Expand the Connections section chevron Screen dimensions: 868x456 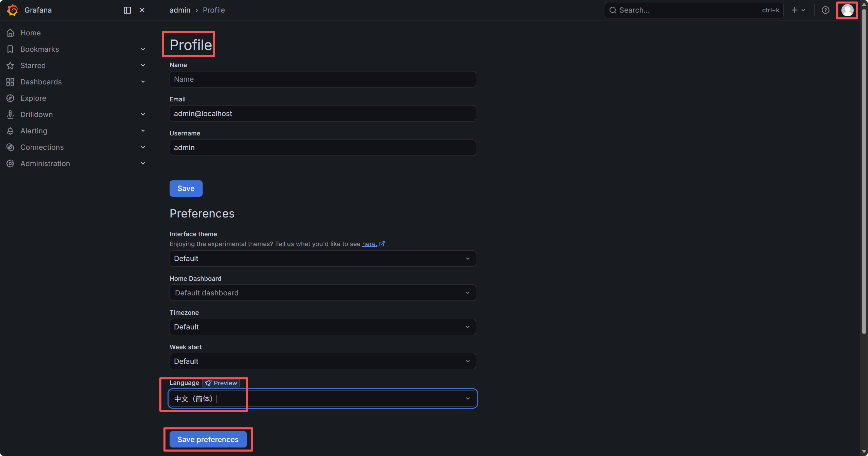coord(143,147)
